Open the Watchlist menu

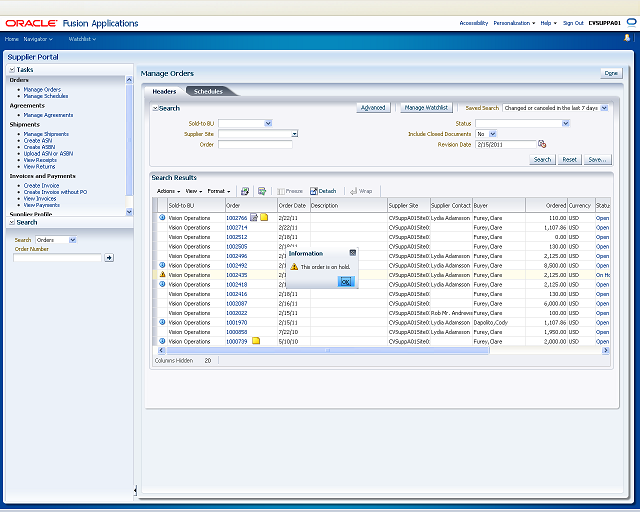pos(82,39)
